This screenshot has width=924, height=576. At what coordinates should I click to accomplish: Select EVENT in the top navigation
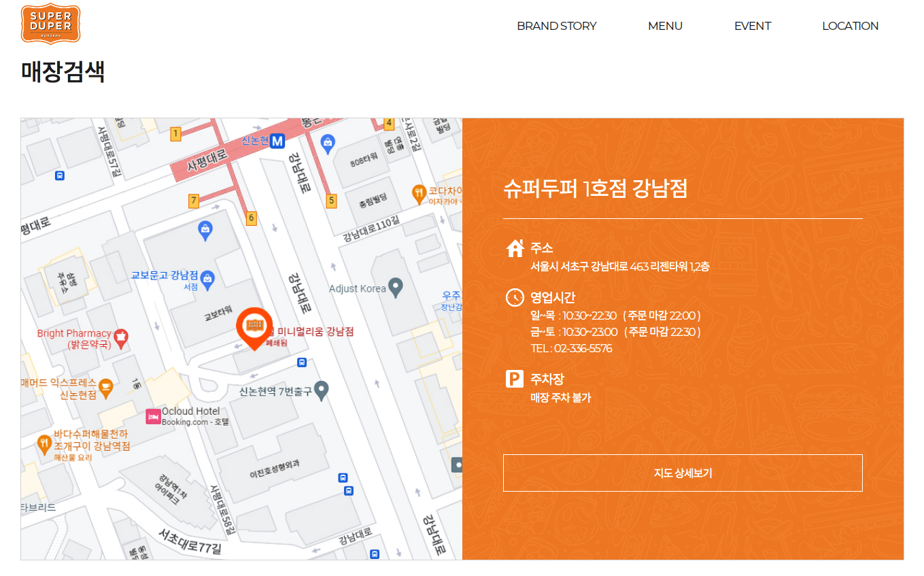click(753, 26)
